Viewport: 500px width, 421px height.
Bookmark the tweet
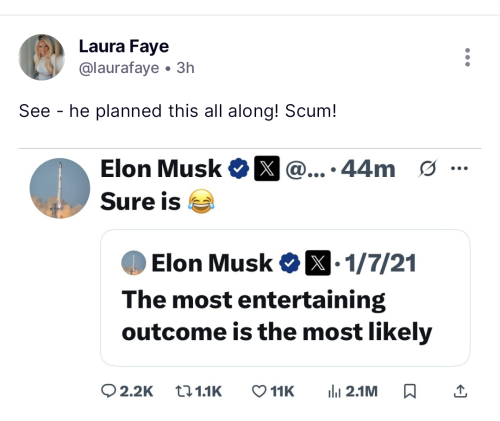pyautogui.click(x=410, y=391)
